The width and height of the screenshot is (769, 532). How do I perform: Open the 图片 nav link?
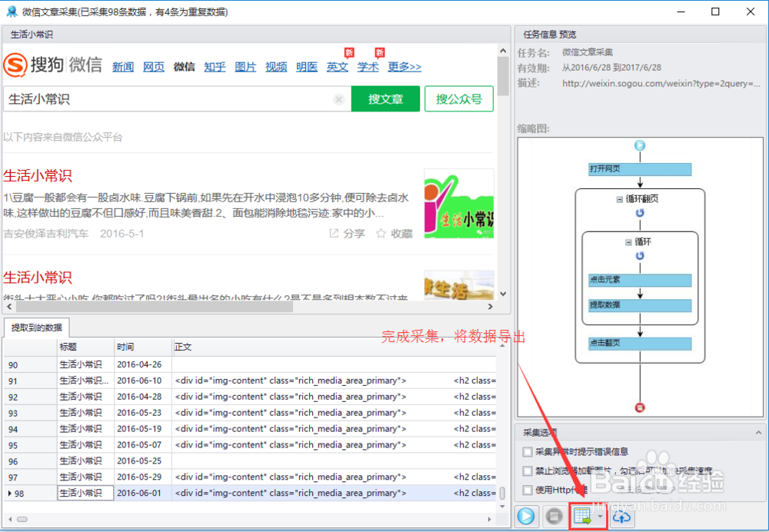coord(245,67)
